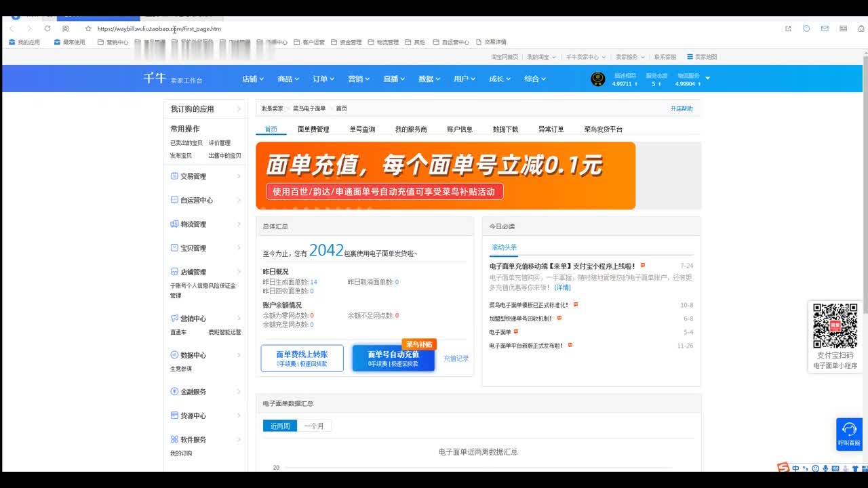Open the 直播 dropdown menu
Image resolution: width=868 pixels, height=488 pixels.
394,79
